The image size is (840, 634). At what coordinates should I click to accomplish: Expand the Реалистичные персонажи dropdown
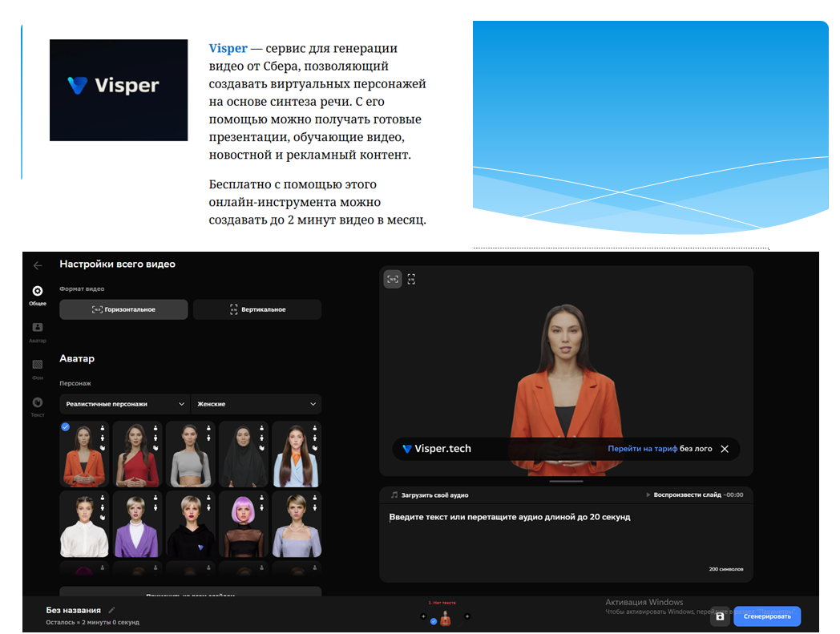123,404
